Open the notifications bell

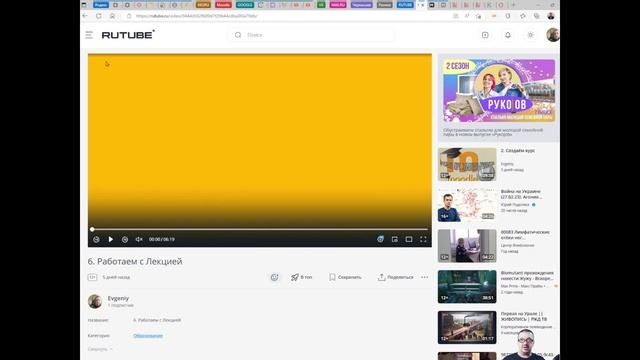tap(508, 35)
